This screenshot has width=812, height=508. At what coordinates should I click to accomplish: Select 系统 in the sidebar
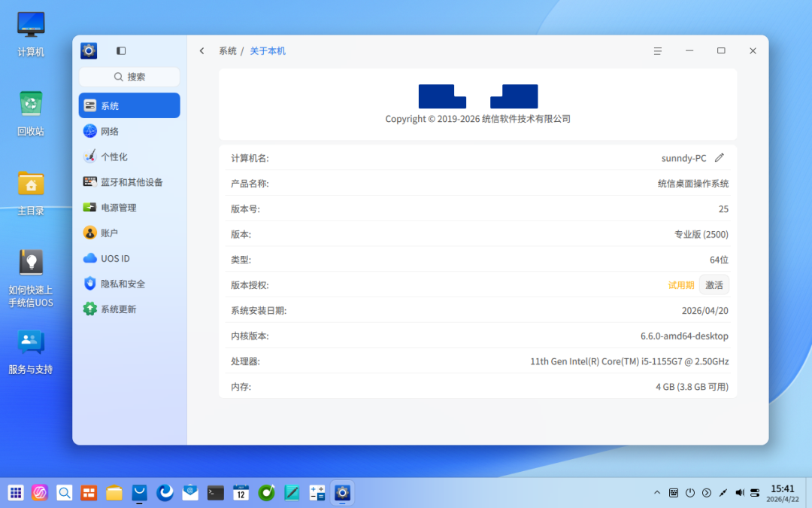pos(129,106)
